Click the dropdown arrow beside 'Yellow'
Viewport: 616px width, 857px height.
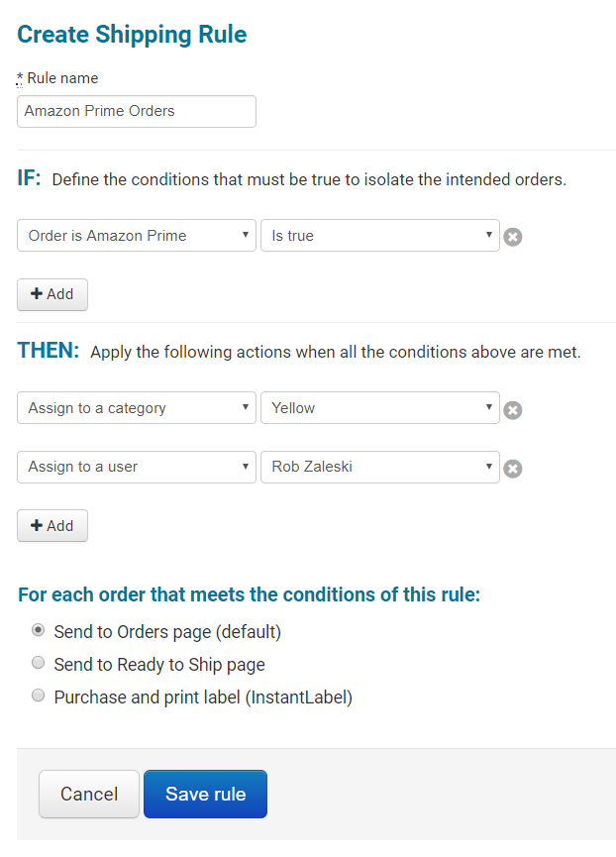pyautogui.click(x=486, y=408)
